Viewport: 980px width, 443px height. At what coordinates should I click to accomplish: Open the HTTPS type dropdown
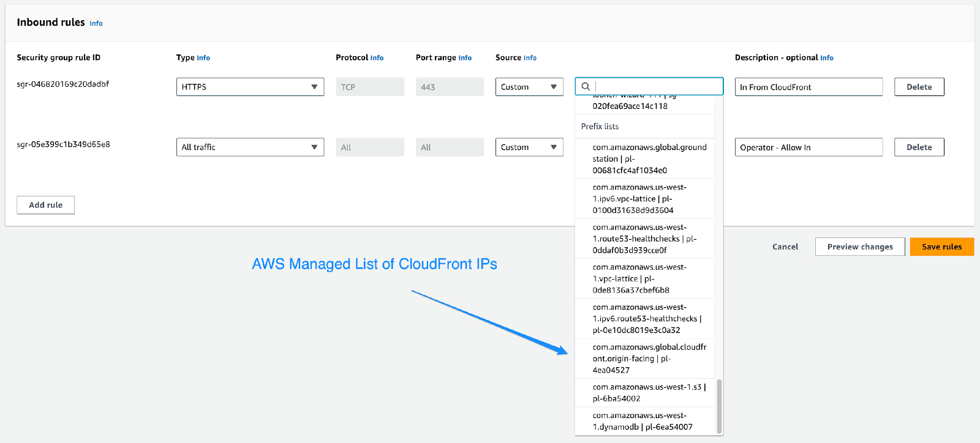[x=250, y=87]
